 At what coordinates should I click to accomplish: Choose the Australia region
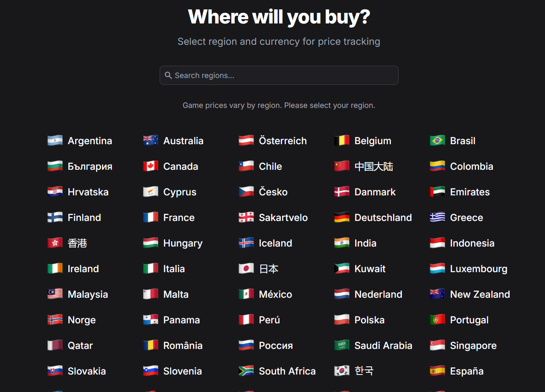point(173,141)
